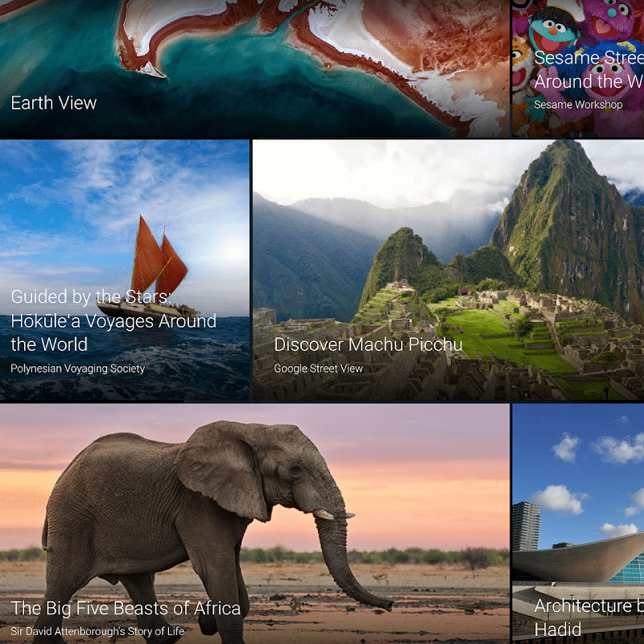Viewport: 644px width, 644px height.
Task: Click the Polynesian Voyaging Society label
Action: [x=78, y=369]
